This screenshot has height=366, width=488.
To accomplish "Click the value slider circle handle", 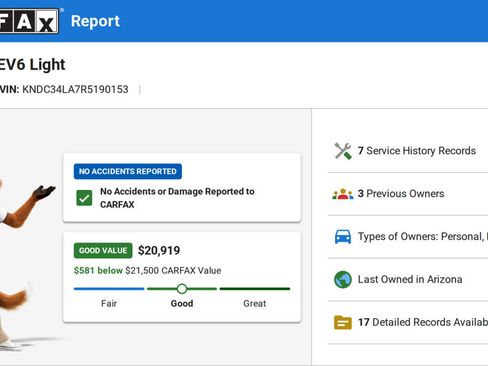I will (x=182, y=289).
